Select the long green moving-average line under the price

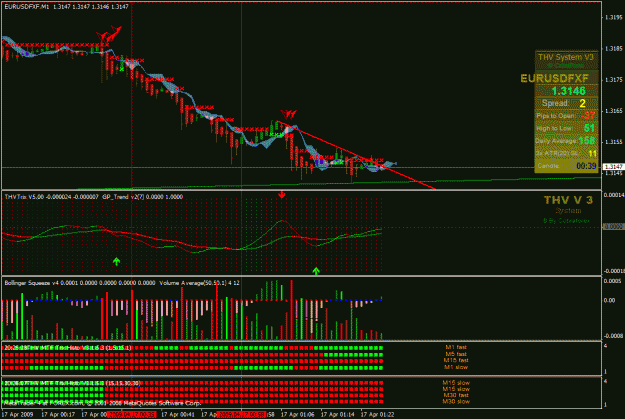(339, 183)
